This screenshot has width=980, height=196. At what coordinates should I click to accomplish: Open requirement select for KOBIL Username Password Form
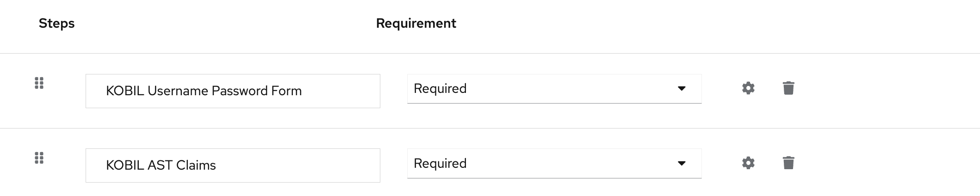(554, 89)
